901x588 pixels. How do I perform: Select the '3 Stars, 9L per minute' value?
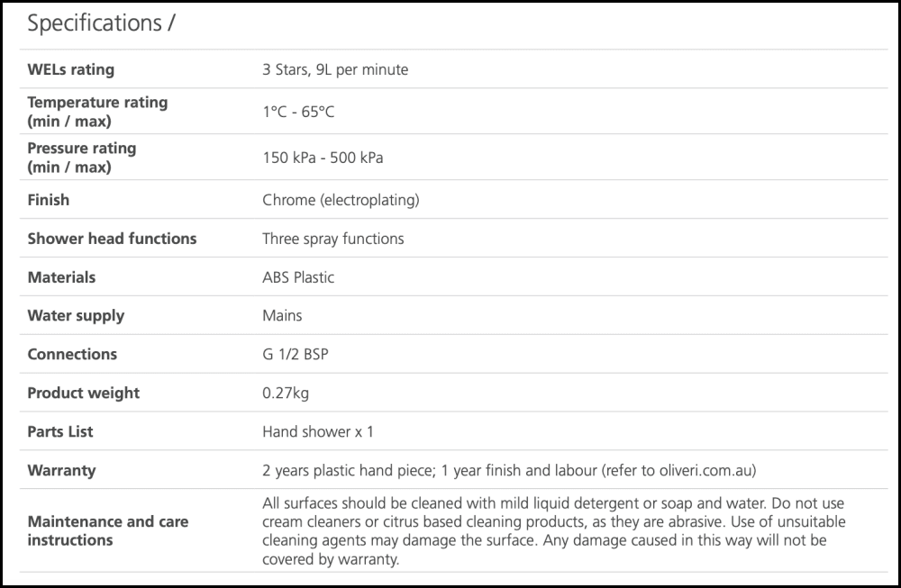coord(335,69)
